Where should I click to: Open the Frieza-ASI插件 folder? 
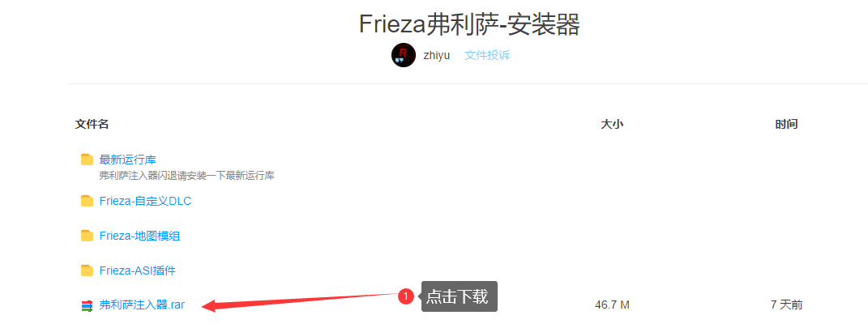point(138,270)
